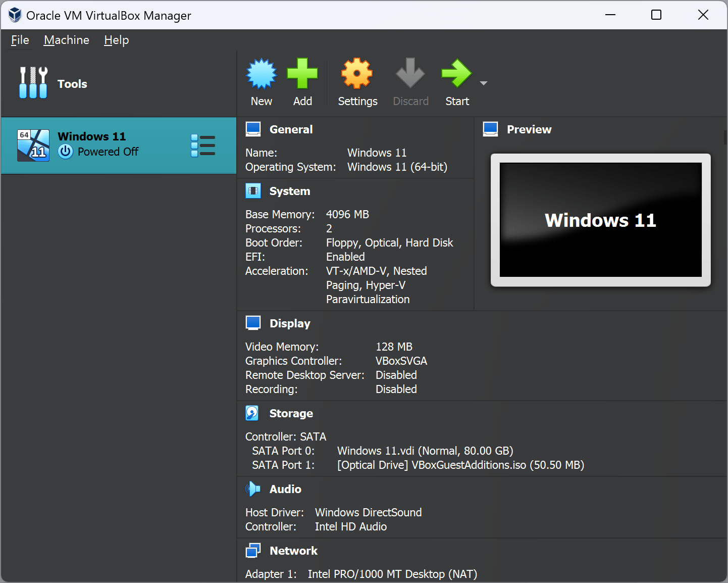
Task: Click the Display section monitor icon
Action: (x=253, y=323)
